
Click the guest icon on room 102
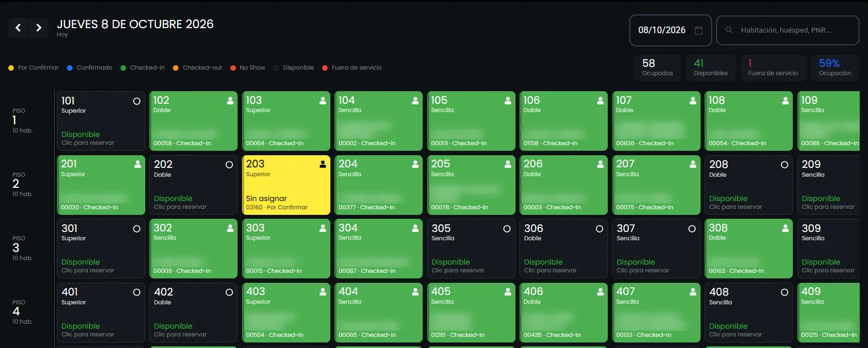tap(230, 101)
